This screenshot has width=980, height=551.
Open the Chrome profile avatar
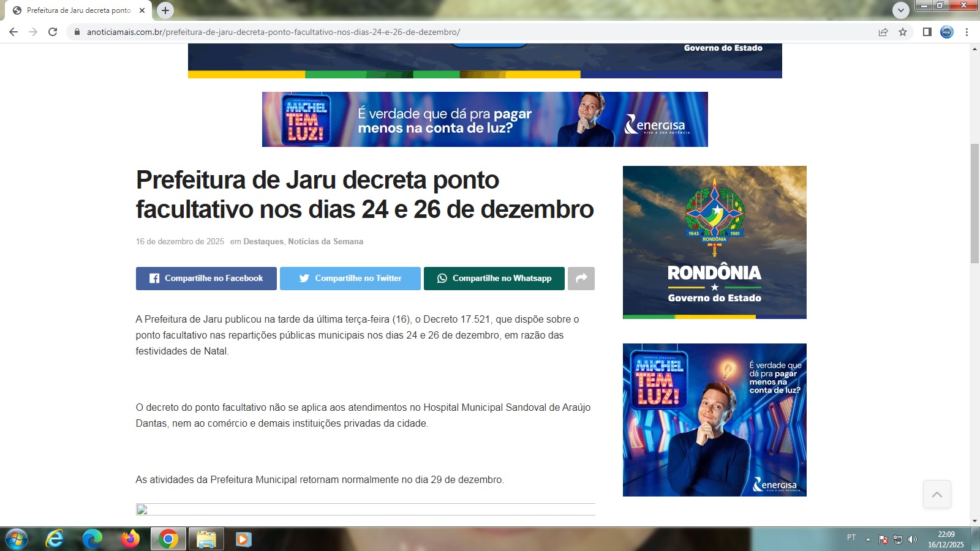(x=947, y=32)
